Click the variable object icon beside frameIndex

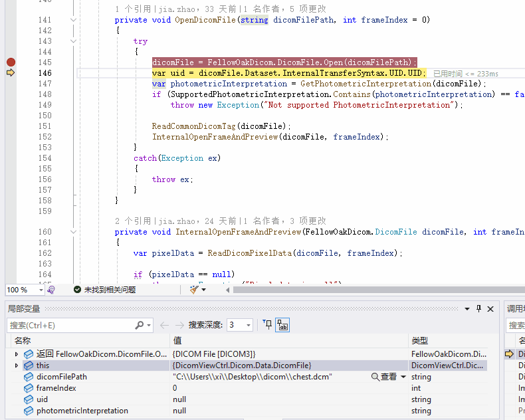coord(29,388)
